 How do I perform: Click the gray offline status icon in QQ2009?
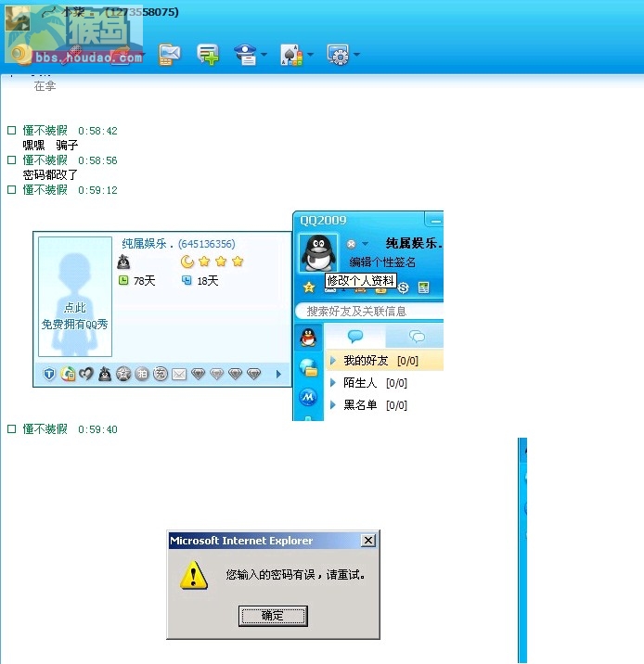tap(351, 244)
